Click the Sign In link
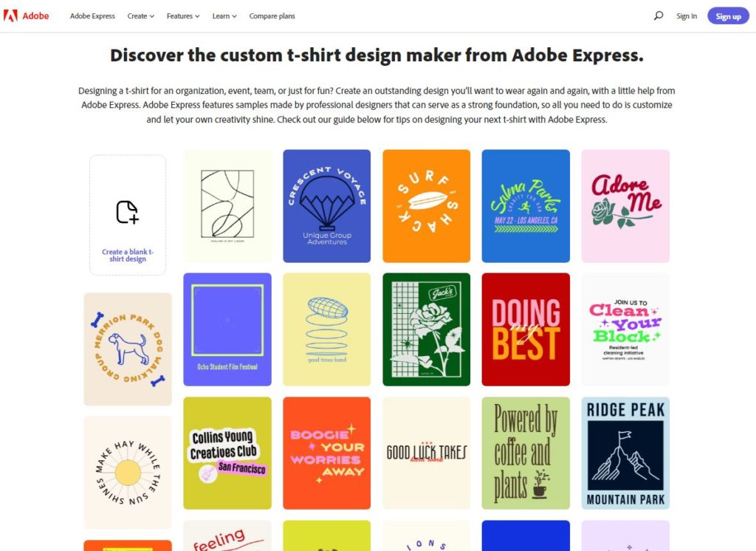756x551 pixels. [686, 16]
